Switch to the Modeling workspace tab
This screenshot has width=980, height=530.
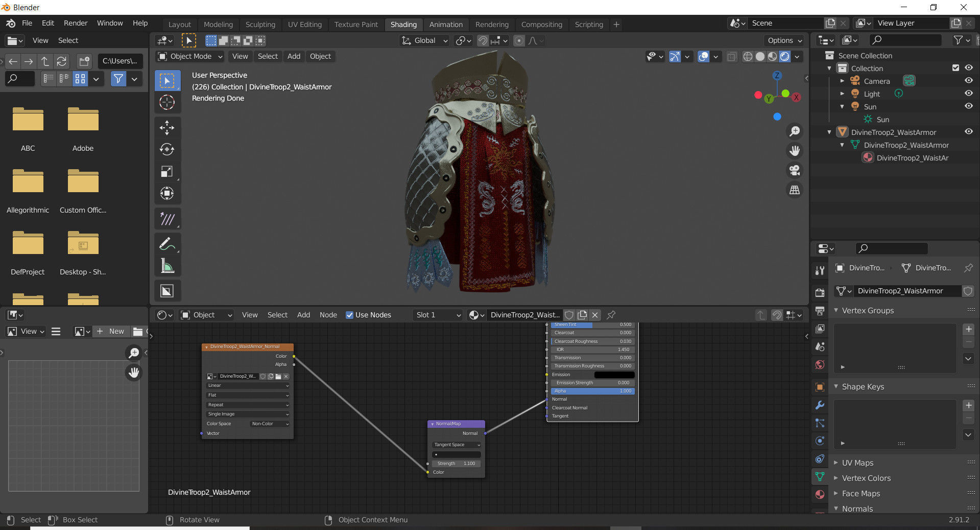(x=218, y=24)
